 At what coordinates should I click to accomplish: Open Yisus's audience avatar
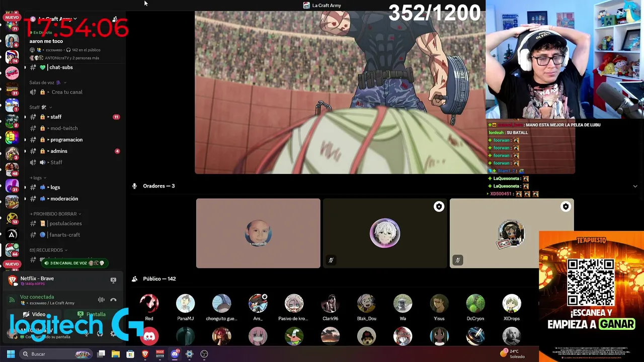439,304
